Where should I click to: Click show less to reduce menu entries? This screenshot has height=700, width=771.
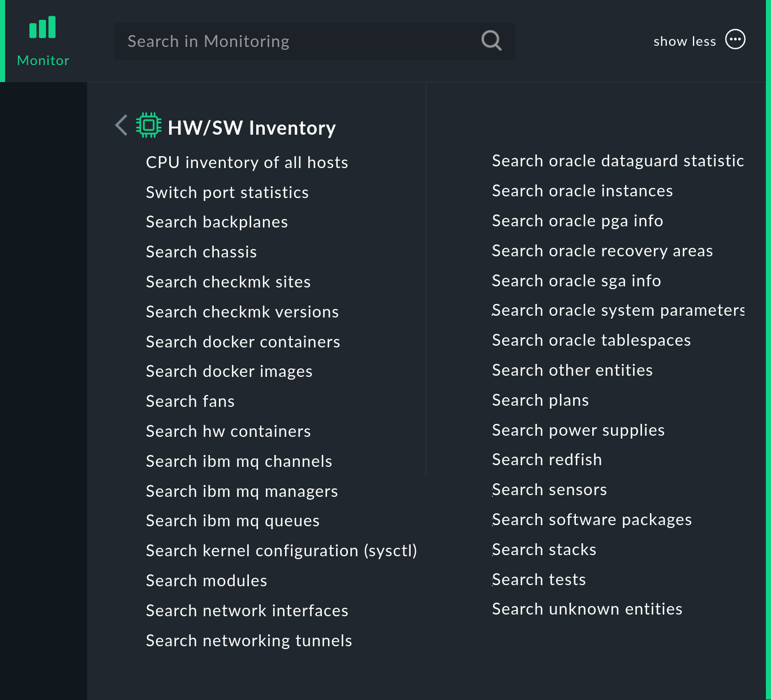point(684,41)
